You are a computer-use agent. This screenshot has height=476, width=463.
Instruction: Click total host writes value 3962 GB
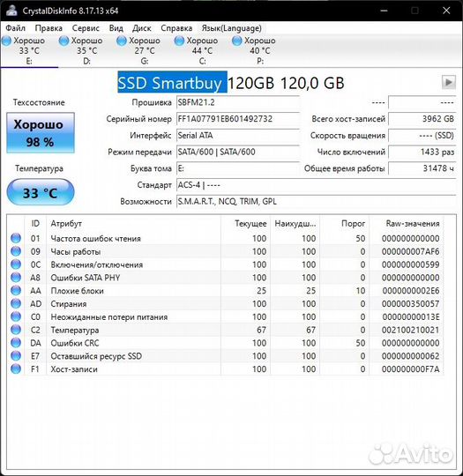coord(422,119)
